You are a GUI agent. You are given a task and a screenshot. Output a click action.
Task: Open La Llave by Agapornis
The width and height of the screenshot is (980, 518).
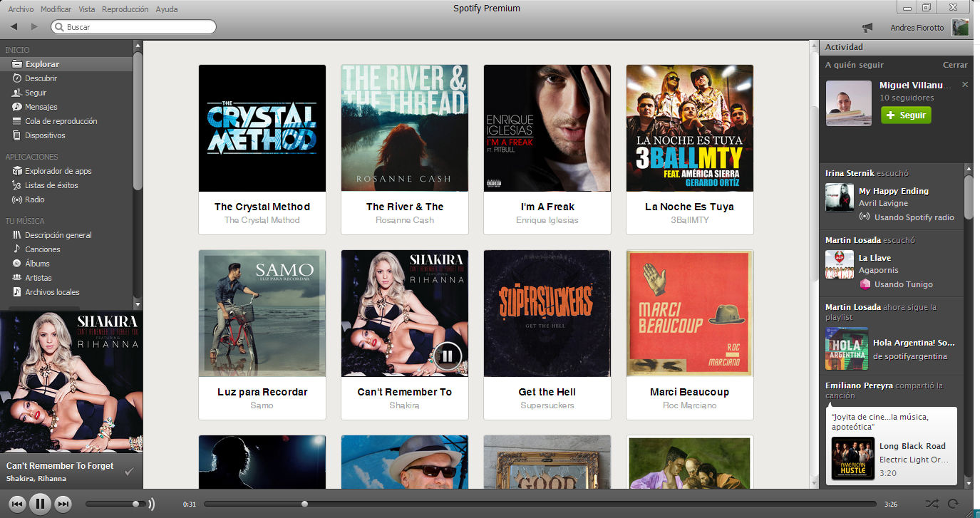pyautogui.click(x=875, y=258)
